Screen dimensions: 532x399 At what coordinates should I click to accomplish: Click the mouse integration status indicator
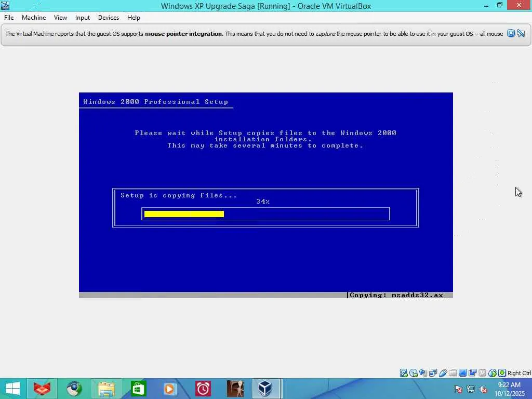point(493,373)
